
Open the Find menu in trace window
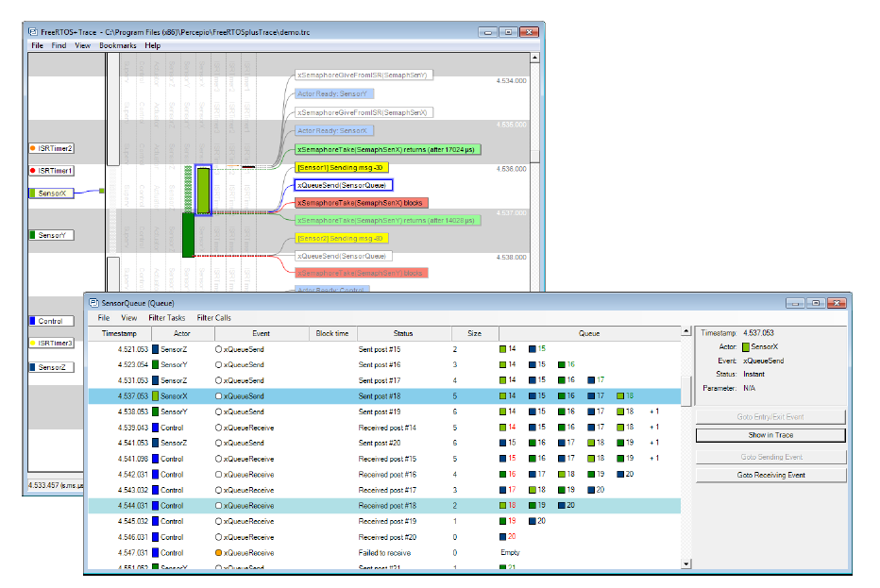tap(59, 45)
